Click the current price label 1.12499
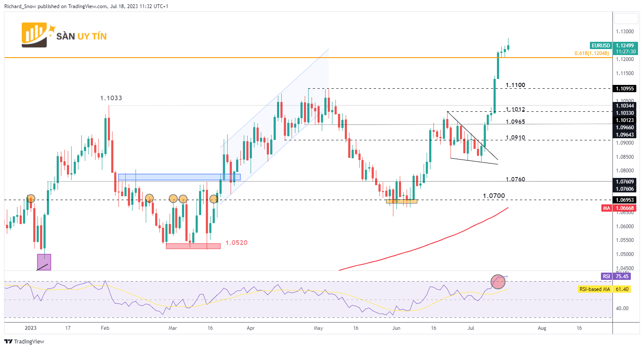This screenshot has height=349, width=644. pos(625,45)
